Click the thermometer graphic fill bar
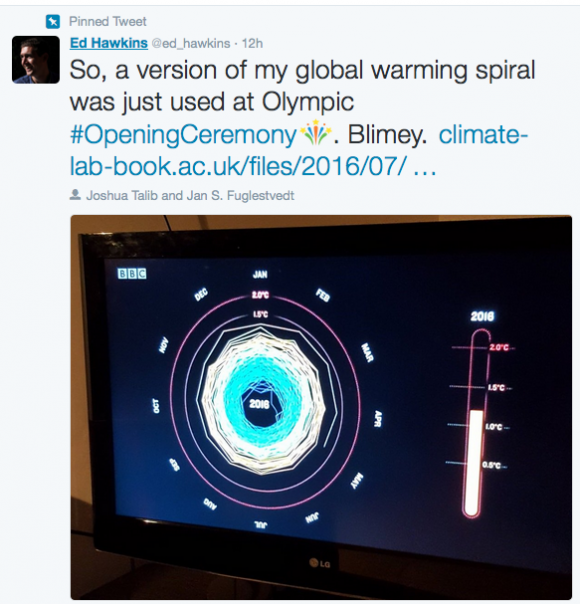The image size is (580, 604). pos(474,461)
